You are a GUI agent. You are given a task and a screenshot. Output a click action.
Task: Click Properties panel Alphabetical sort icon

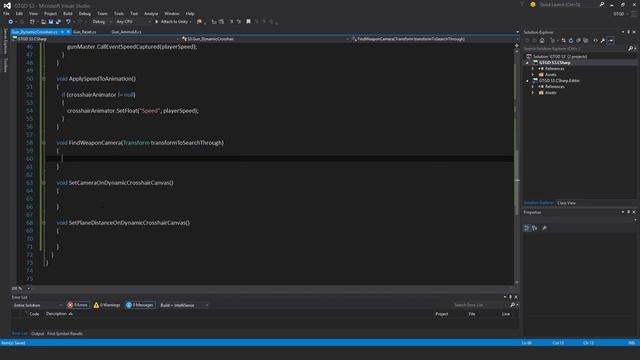535,228
